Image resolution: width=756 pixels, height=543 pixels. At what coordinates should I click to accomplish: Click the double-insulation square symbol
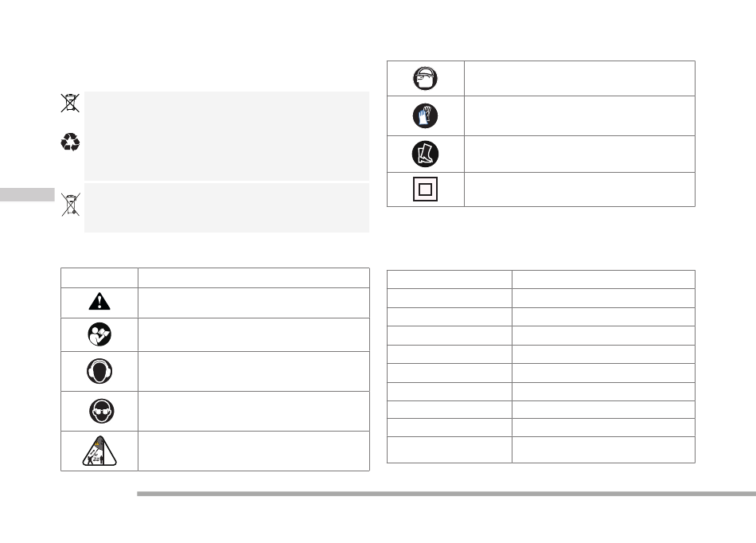425,190
